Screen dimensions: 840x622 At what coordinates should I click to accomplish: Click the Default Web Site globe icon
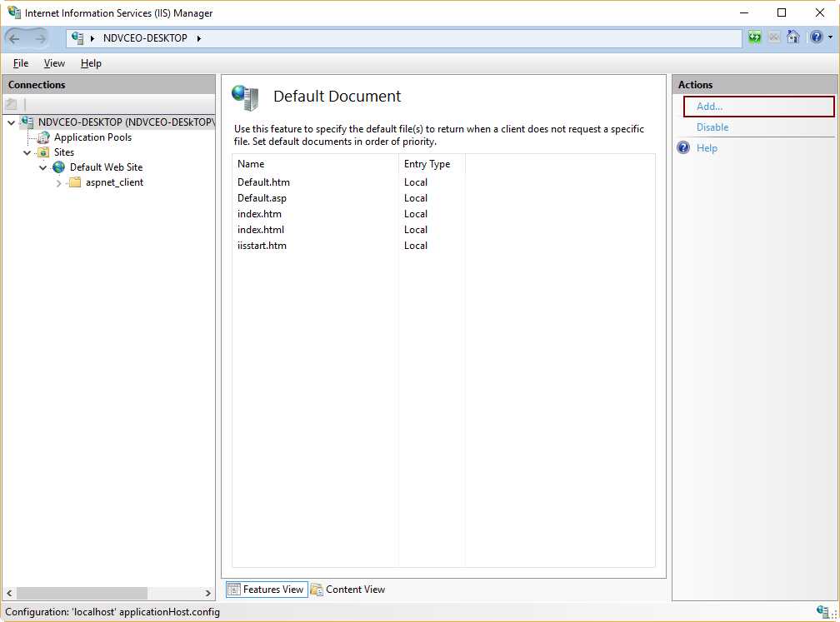point(57,167)
